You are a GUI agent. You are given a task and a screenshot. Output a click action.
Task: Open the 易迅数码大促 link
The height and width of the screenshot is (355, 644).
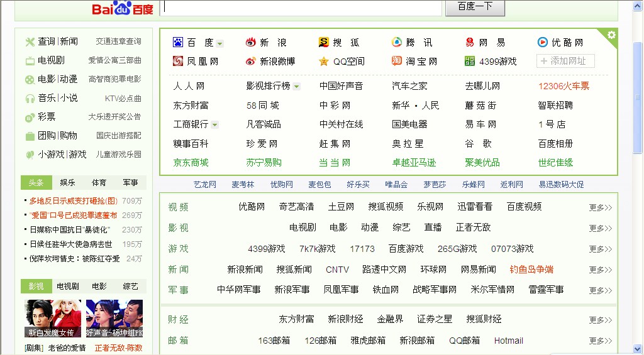[561, 185]
